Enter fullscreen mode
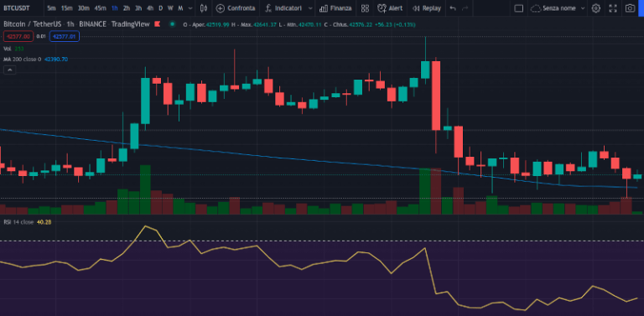Viewport: 644px width, 316px height. tap(613, 8)
